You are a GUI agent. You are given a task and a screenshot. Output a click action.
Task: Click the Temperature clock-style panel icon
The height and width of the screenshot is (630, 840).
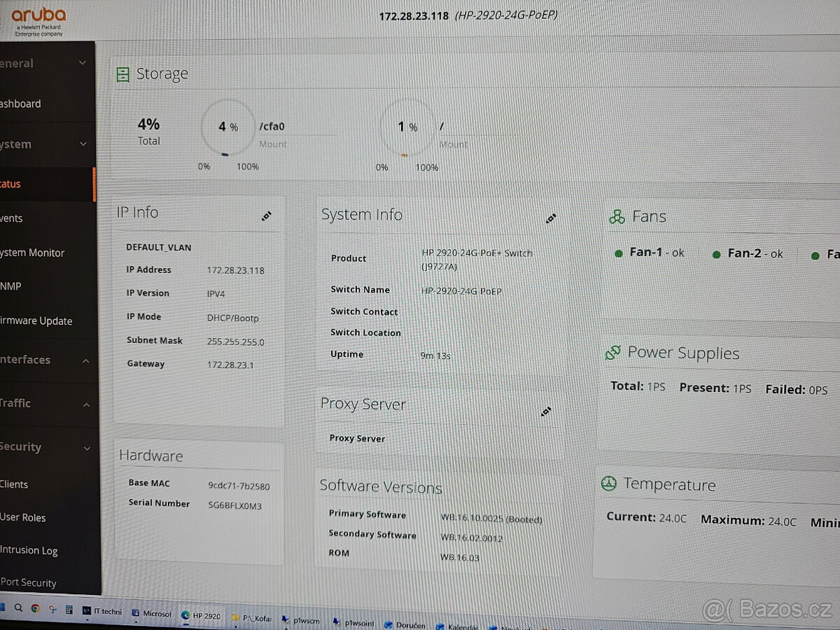point(608,484)
